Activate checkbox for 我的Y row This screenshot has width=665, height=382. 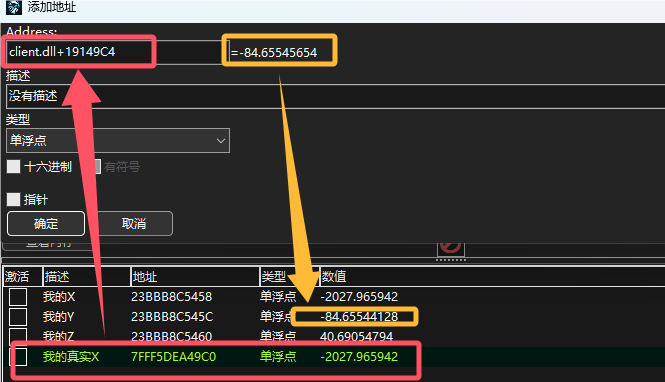tap(18, 316)
